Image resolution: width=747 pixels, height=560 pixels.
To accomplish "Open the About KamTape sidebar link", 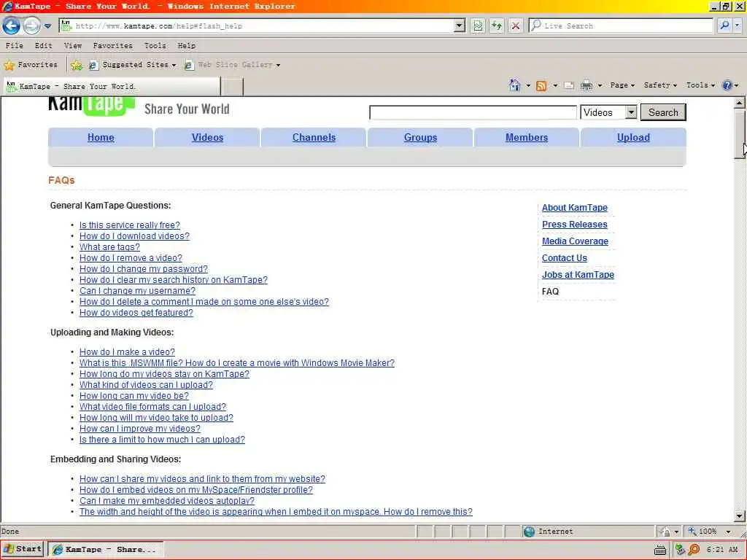I will pos(575,208).
